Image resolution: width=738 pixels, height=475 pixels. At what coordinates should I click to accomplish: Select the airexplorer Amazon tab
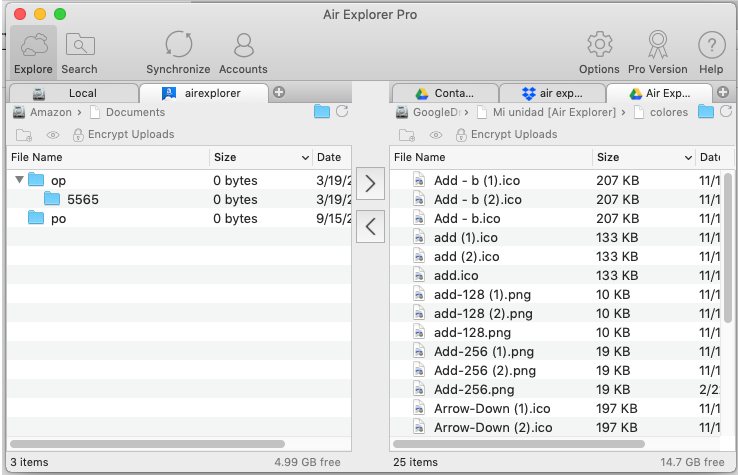pos(204,93)
